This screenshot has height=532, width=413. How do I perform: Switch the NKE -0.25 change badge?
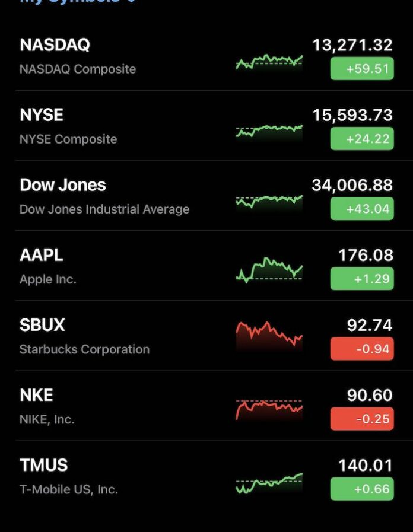[x=362, y=419]
